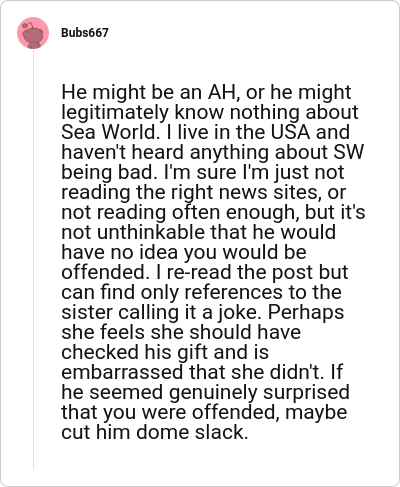
Task: Click the word 'Perhaps' in the comment
Action: (306, 312)
